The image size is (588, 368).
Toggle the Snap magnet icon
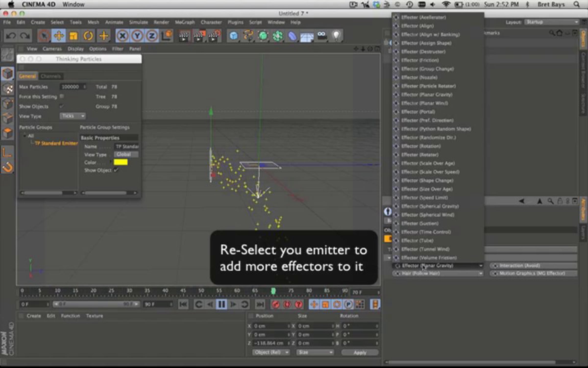click(7, 167)
